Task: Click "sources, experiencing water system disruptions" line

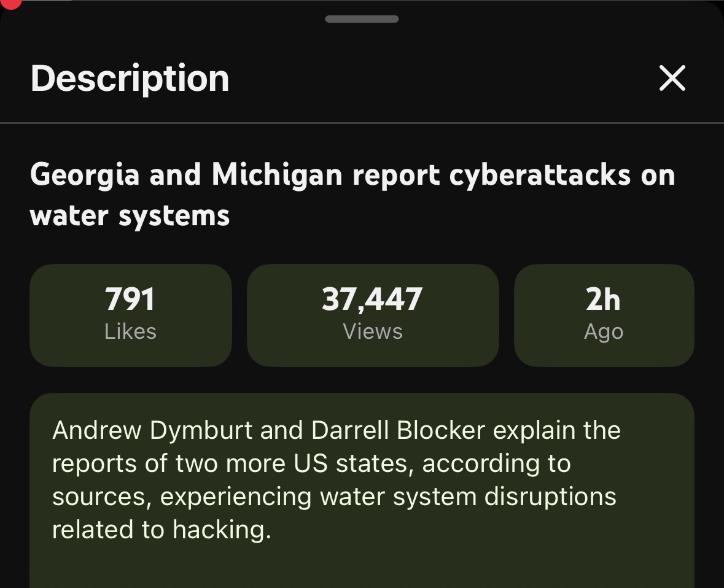Action: [334, 497]
